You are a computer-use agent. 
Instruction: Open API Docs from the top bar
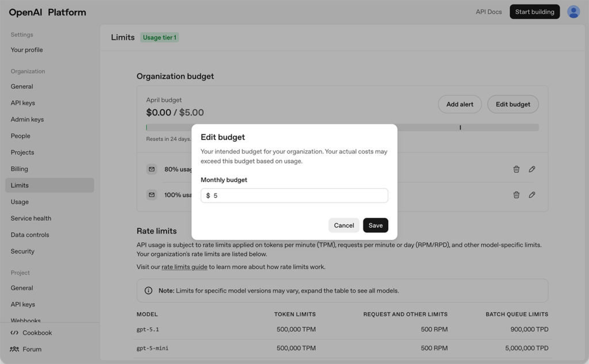pos(488,12)
